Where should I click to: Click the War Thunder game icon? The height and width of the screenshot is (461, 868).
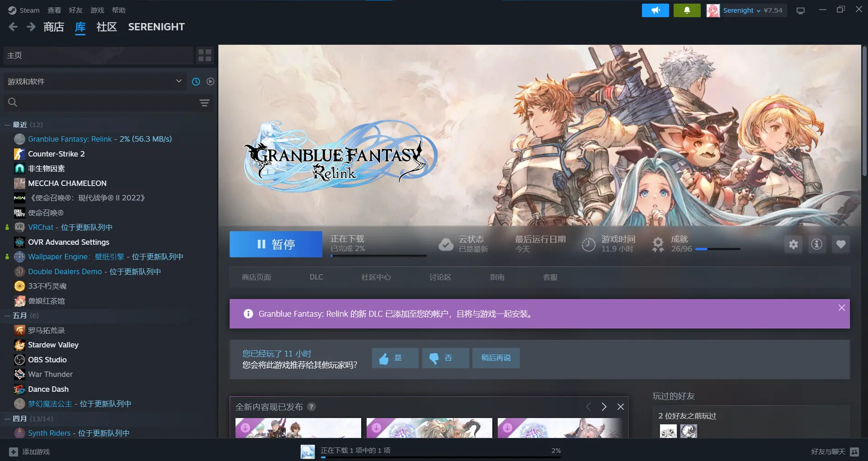19,374
